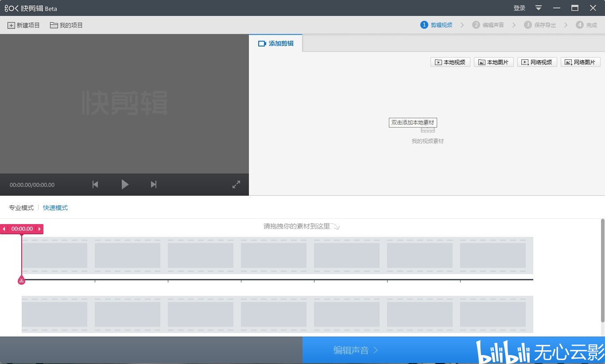
Task: Click the 00:00.00 playhead time label
Action: tap(22, 229)
